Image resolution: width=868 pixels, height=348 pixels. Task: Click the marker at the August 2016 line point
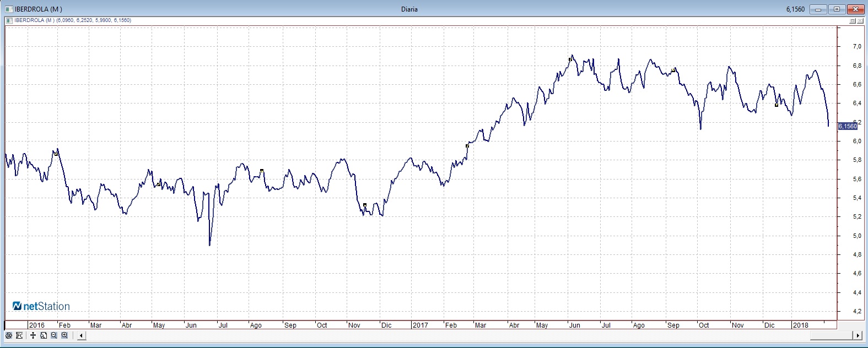coord(262,171)
